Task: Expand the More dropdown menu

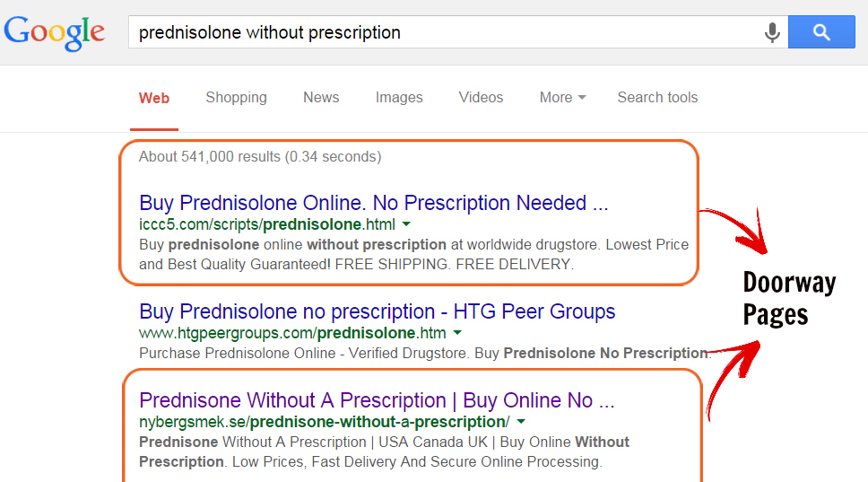Action: [562, 98]
